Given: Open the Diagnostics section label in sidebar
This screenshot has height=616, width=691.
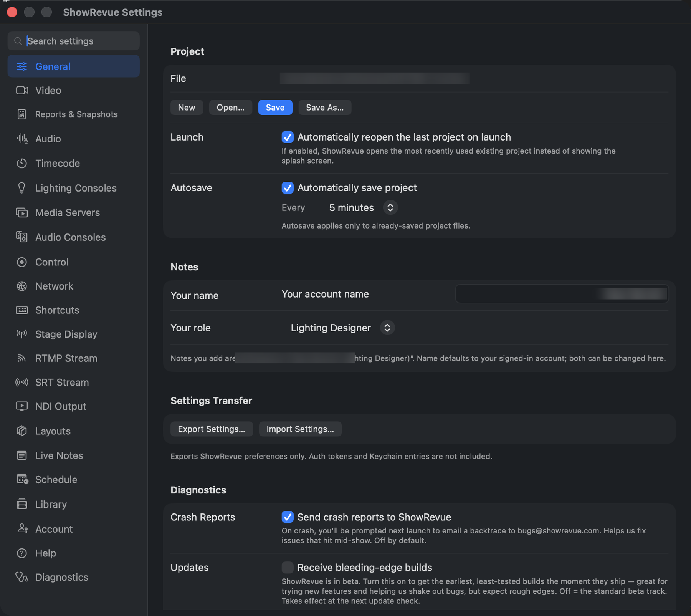Looking at the screenshot, I should pyautogui.click(x=62, y=577).
